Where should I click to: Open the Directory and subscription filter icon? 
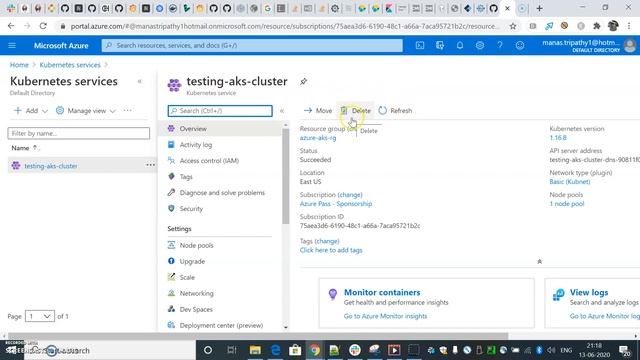(x=440, y=45)
